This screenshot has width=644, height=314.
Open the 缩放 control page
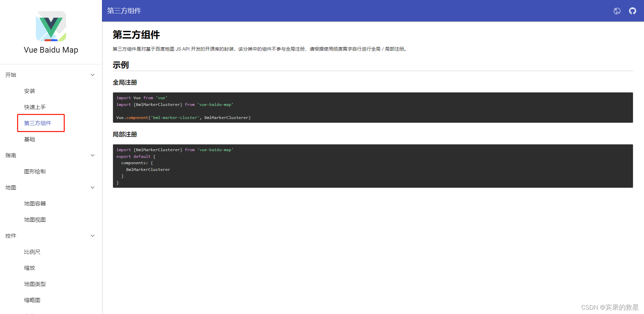[x=29, y=268]
